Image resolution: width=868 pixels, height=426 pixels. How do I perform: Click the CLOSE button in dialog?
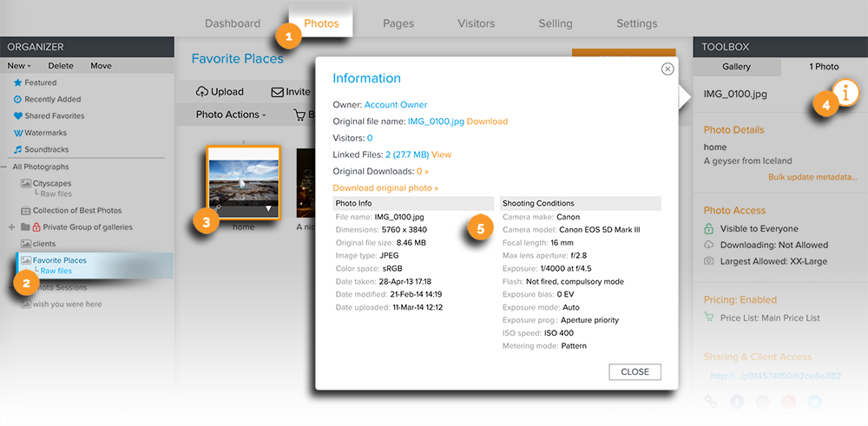click(635, 372)
